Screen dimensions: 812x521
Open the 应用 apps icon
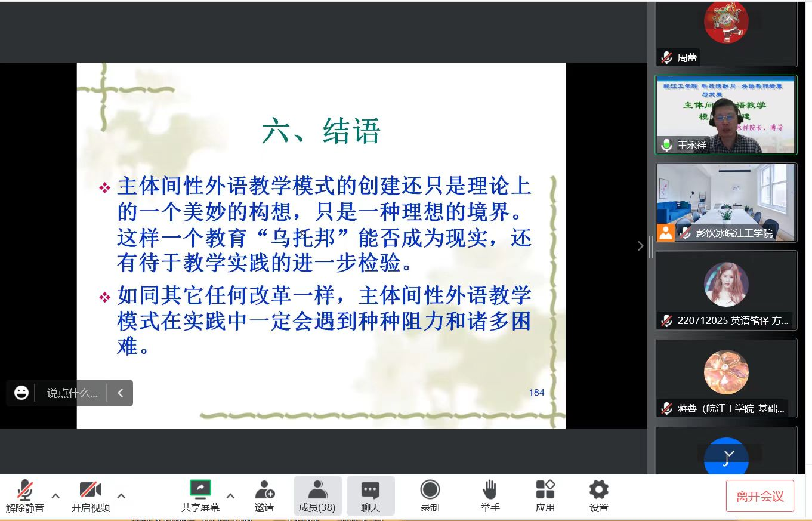tap(545, 491)
